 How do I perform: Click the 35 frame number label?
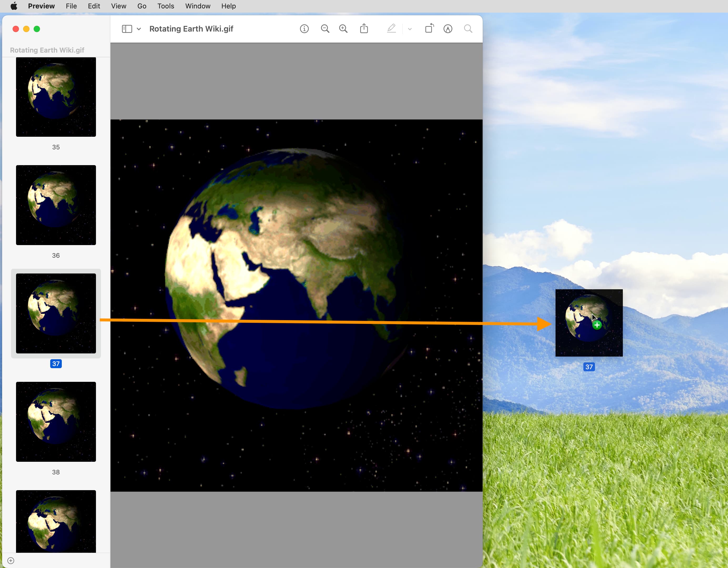[x=56, y=147]
